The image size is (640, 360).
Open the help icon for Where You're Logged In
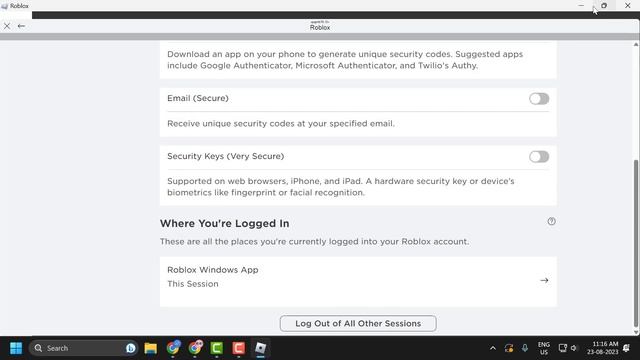click(x=551, y=221)
